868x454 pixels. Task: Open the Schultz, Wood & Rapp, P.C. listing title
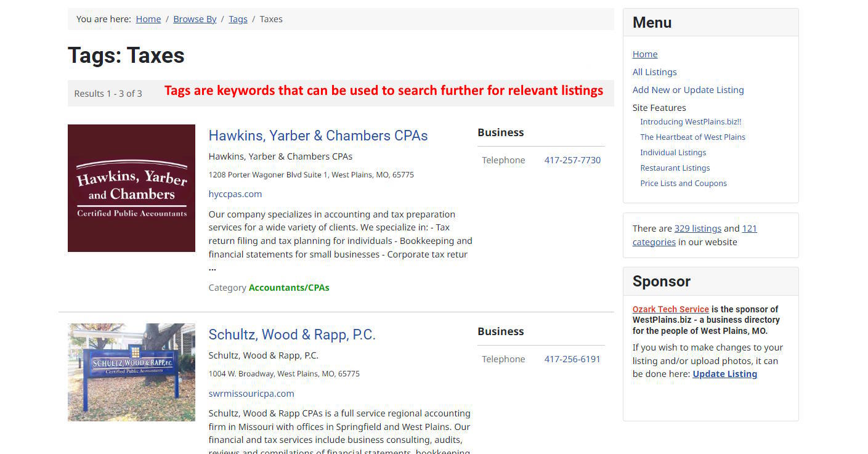pos(291,334)
